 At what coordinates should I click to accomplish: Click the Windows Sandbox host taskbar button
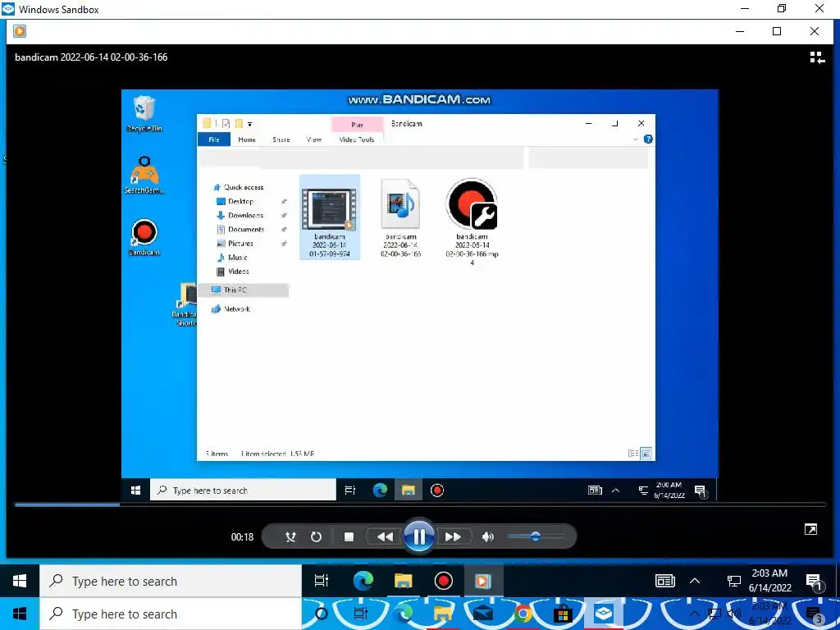603,614
